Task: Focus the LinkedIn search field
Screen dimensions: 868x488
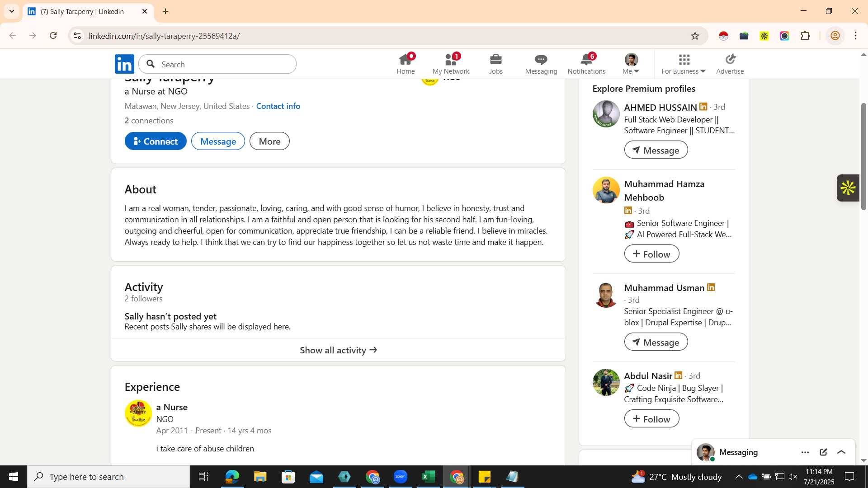Action: tap(217, 64)
